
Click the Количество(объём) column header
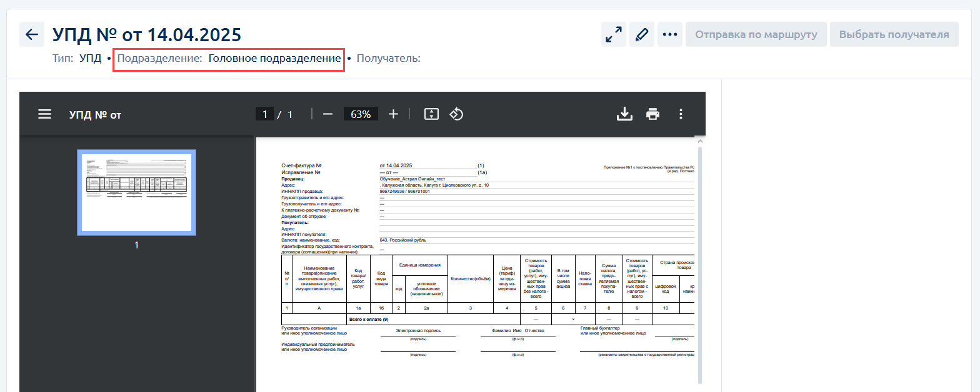[471, 278]
